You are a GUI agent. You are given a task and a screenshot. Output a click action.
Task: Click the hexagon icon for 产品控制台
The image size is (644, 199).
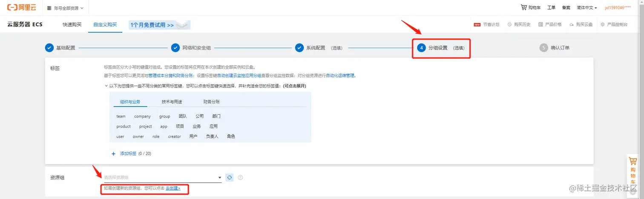click(x=603, y=25)
